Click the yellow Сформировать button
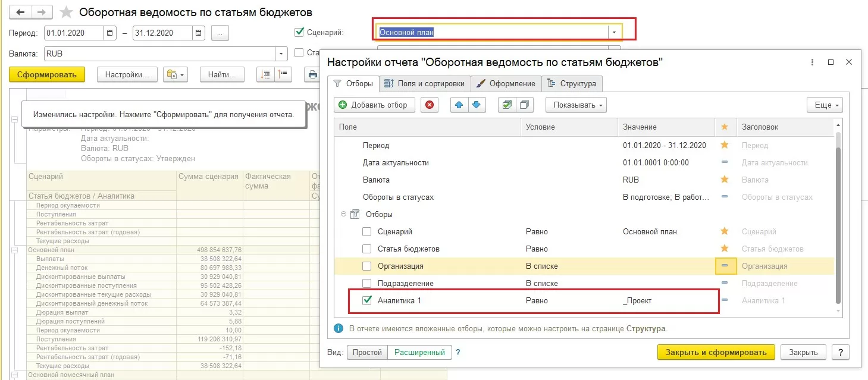This screenshot has height=380, width=868. [47, 74]
